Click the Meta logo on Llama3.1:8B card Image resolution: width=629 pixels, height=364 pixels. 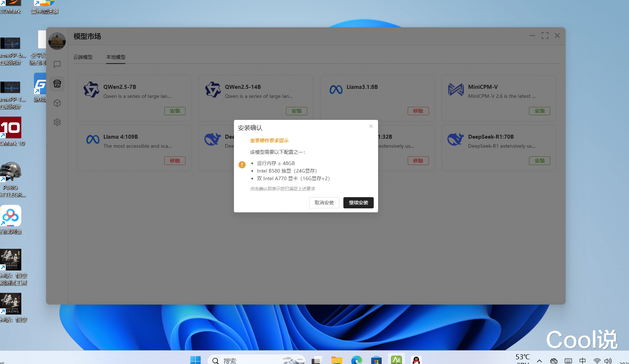pyautogui.click(x=336, y=90)
